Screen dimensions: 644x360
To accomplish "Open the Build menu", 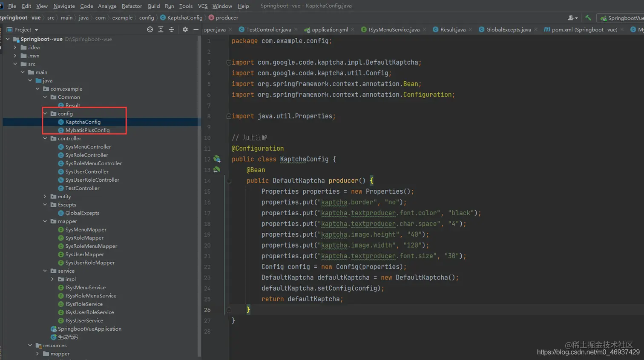I will tap(154, 6).
